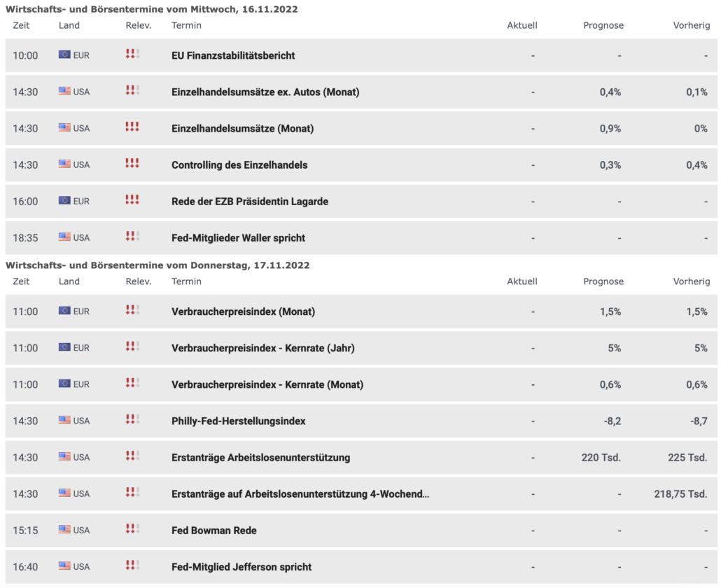The width and height of the screenshot is (721, 588).
Task: Click the 218,75 Tsd. previous value
Action: tap(678, 493)
